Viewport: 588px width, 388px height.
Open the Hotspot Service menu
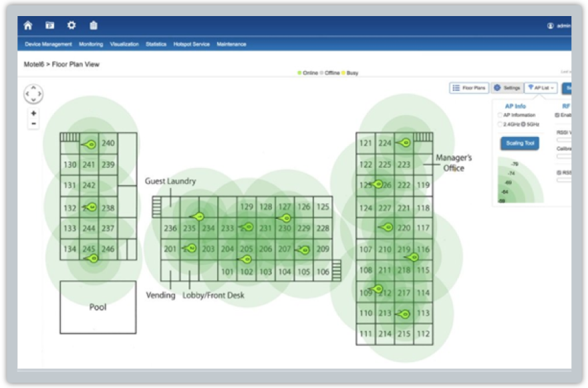[x=191, y=44]
